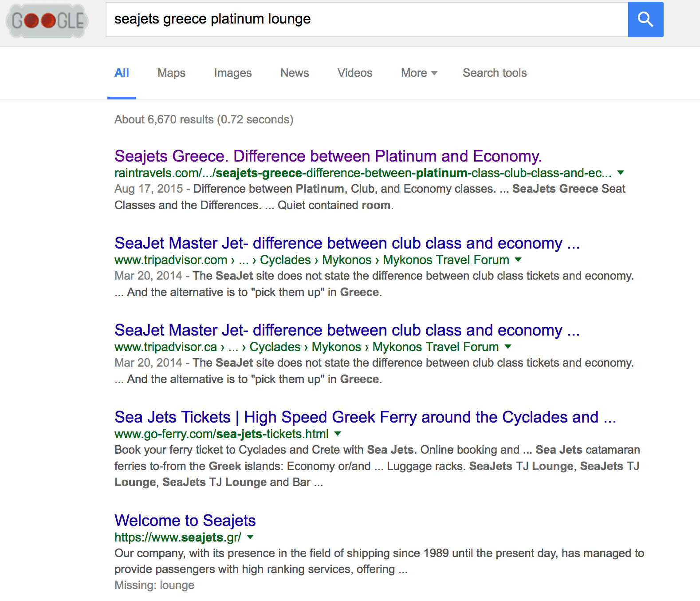
Task: Expand the tripadvisor.ca result options arrow
Action: tap(508, 347)
